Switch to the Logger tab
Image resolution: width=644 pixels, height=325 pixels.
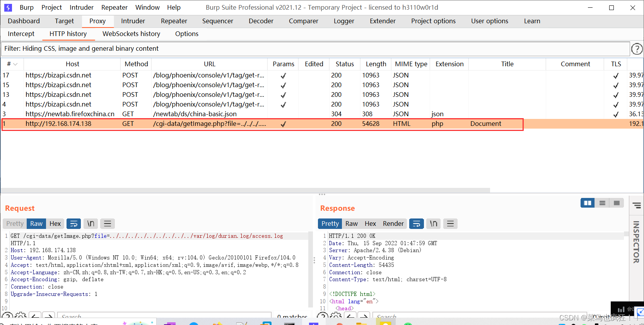pos(344,21)
